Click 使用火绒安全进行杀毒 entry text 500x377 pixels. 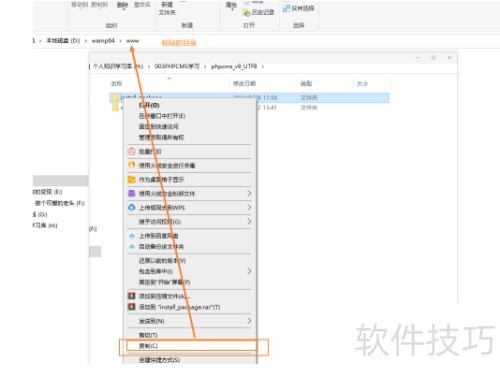(x=167, y=165)
